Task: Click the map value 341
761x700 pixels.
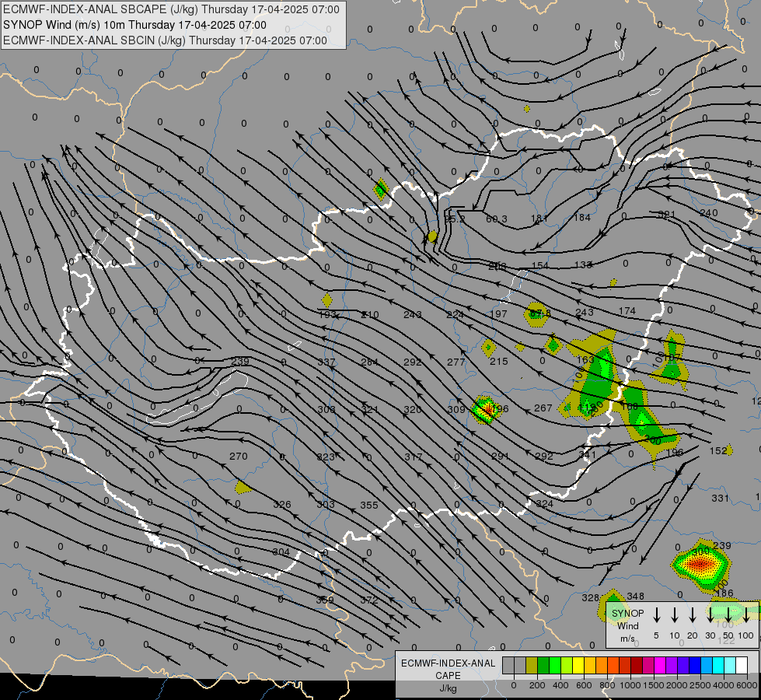Action: tap(587, 455)
